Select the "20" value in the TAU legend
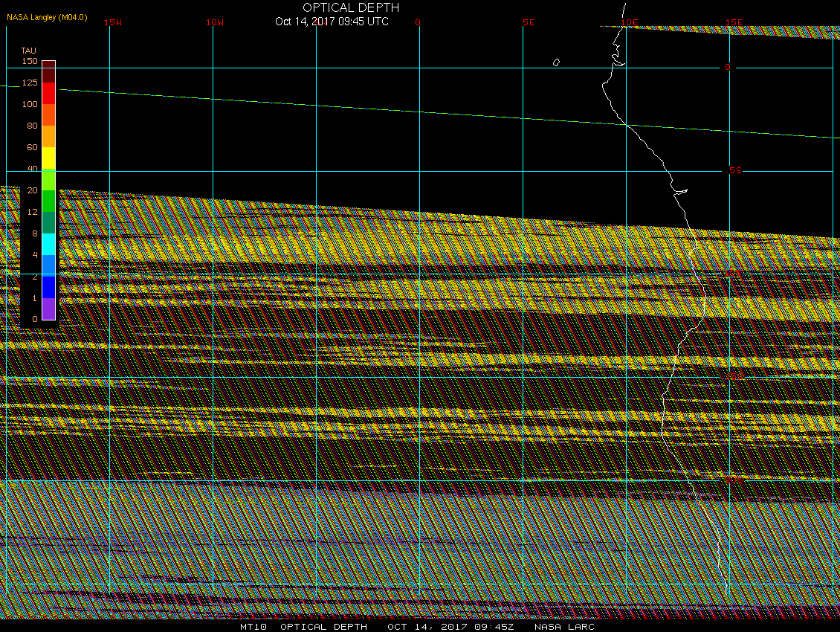 pyautogui.click(x=32, y=190)
